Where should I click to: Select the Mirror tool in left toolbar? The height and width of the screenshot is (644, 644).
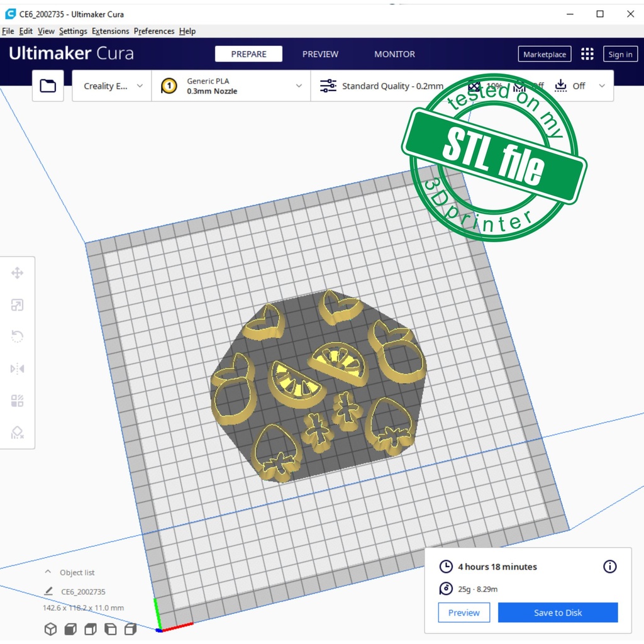tap(17, 369)
